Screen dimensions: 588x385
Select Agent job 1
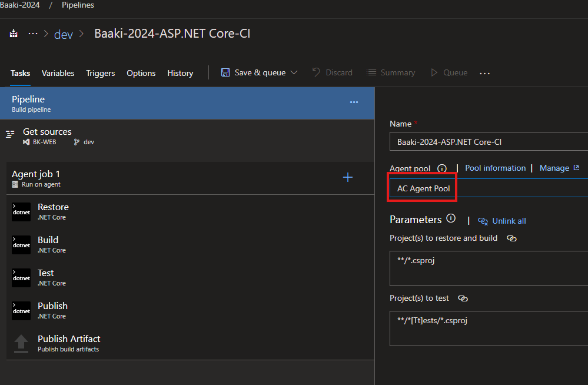(190, 178)
